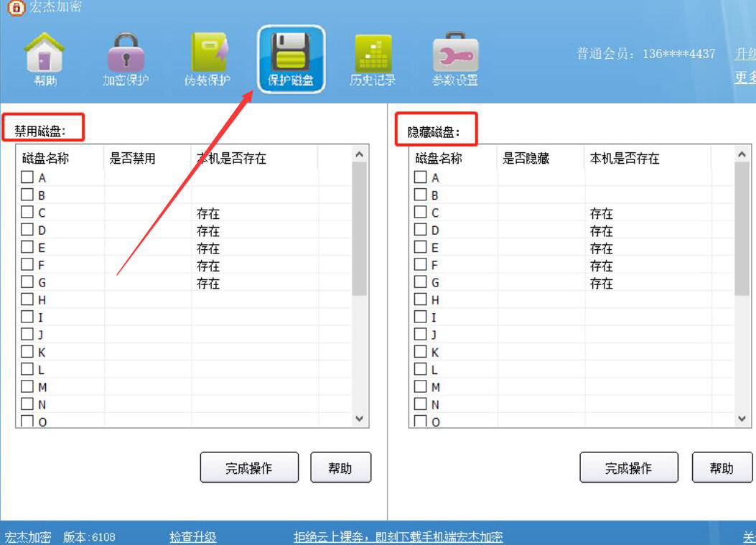Screen dimensions: 756x545
Task: Click 帮助 button under 禁用磁盘 list
Action: click(341, 467)
